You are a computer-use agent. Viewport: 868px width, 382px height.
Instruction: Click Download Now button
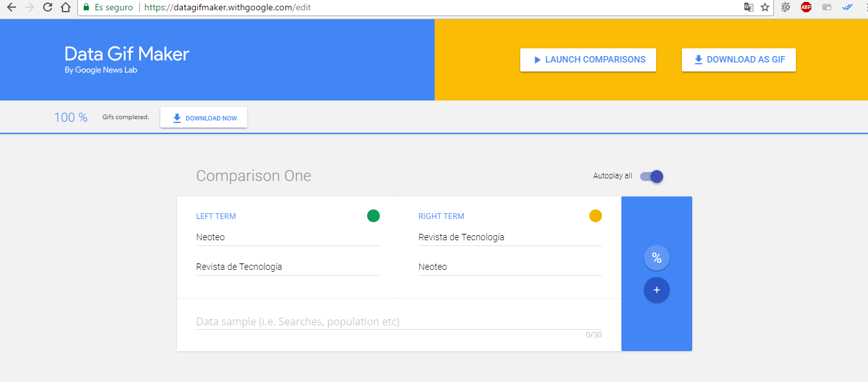click(x=203, y=118)
